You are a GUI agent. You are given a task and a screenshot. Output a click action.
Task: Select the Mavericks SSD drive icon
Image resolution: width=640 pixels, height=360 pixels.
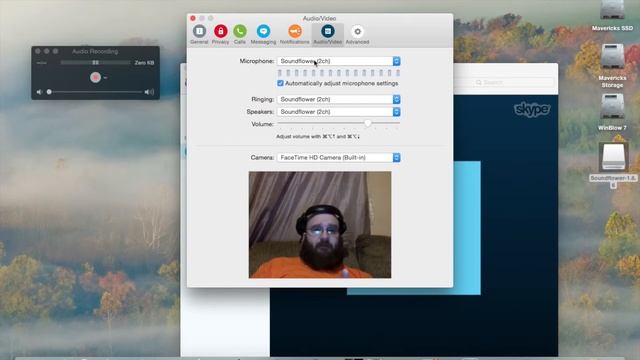[x=612, y=10]
